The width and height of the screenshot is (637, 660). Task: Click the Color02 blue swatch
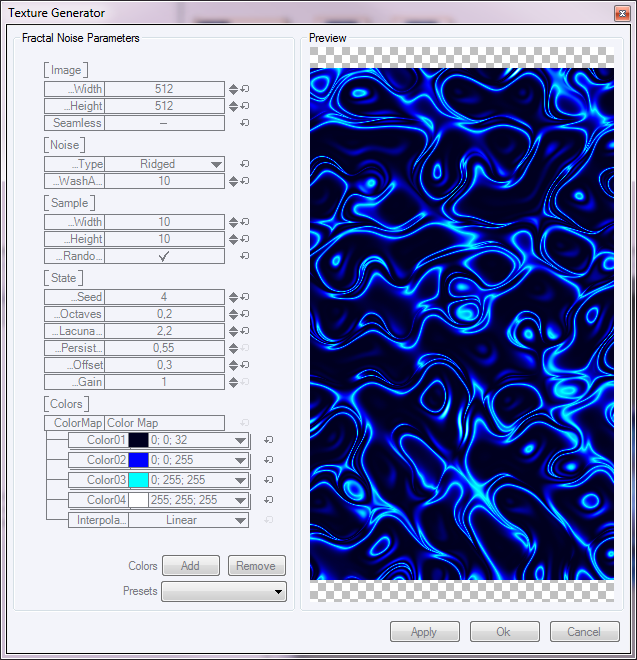pyautogui.click(x=138, y=460)
